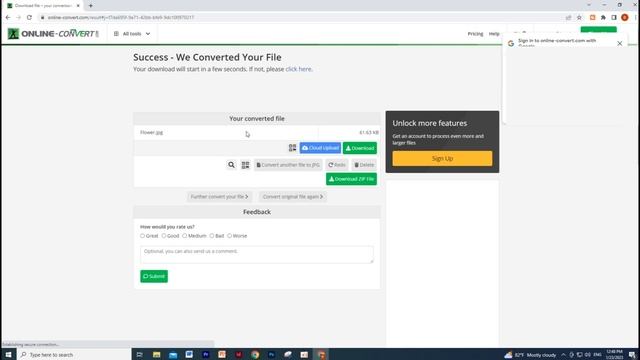Open the Chrome extensions puzzle icon

coord(603,18)
